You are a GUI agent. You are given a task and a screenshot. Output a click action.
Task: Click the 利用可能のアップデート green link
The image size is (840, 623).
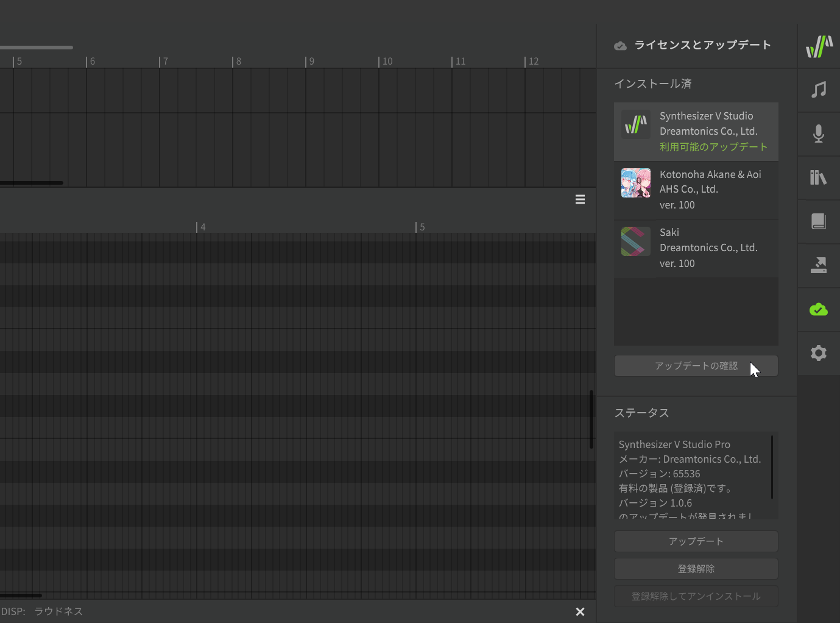(x=713, y=147)
